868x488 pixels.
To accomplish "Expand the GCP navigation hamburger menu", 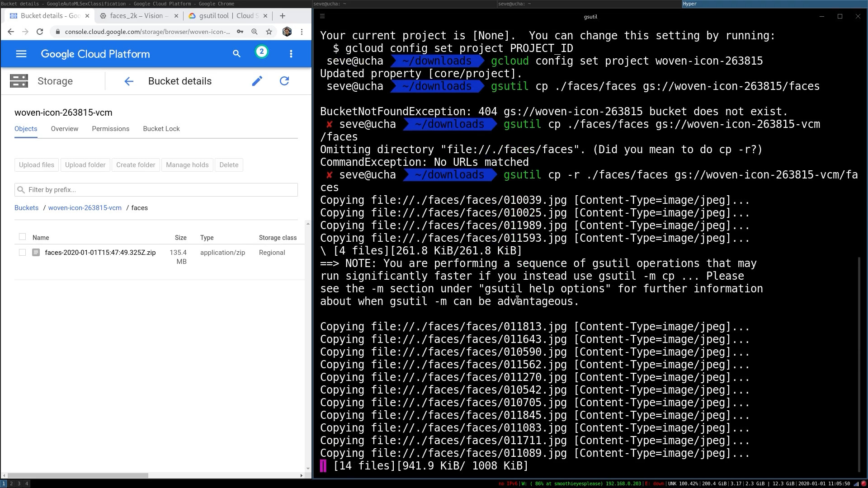I will [x=21, y=54].
